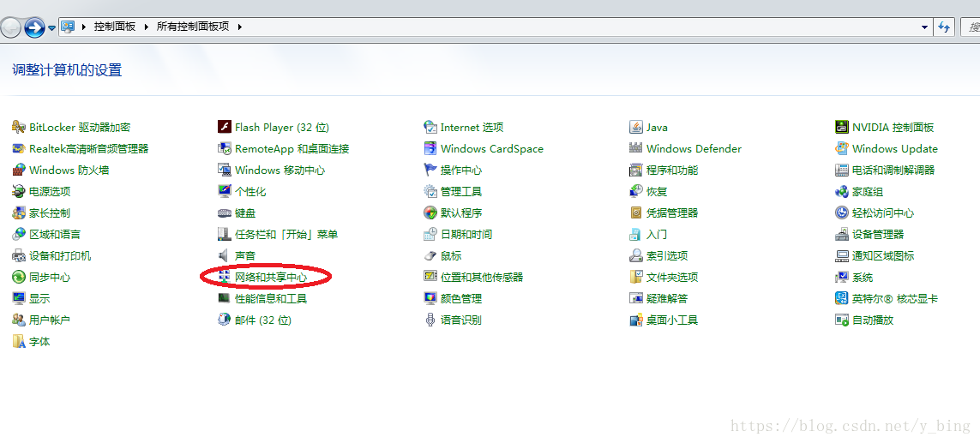Click the 电源选项 icon
Viewport: 980px width, 443px height.
[19, 191]
